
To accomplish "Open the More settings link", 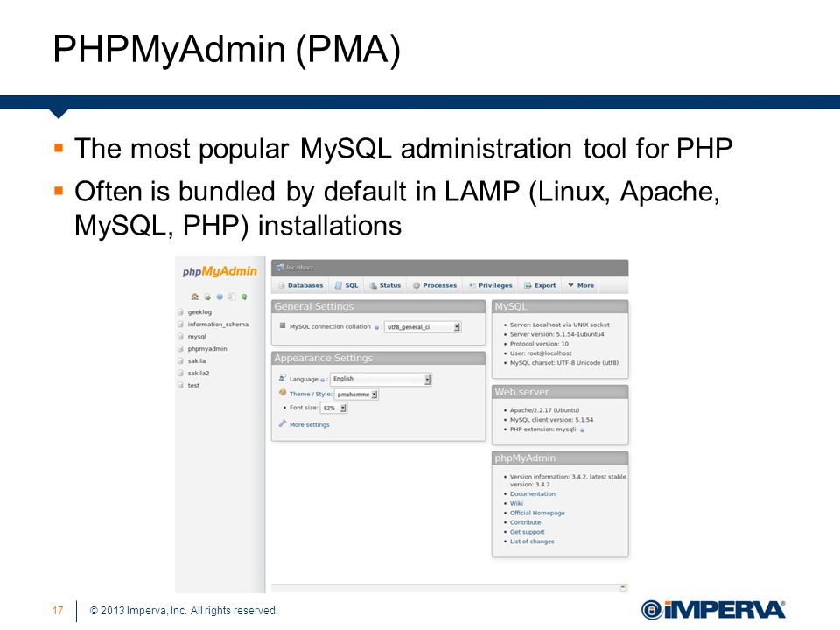I will click(x=309, y=425).
